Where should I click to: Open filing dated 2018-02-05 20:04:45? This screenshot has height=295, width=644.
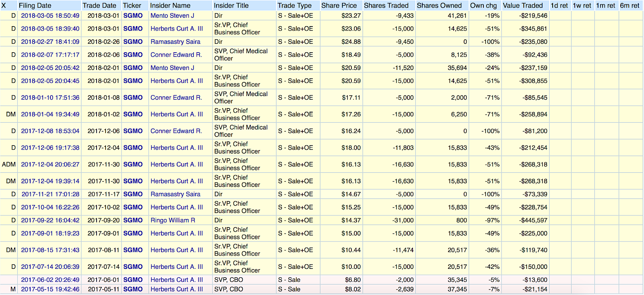click(50, 81)
